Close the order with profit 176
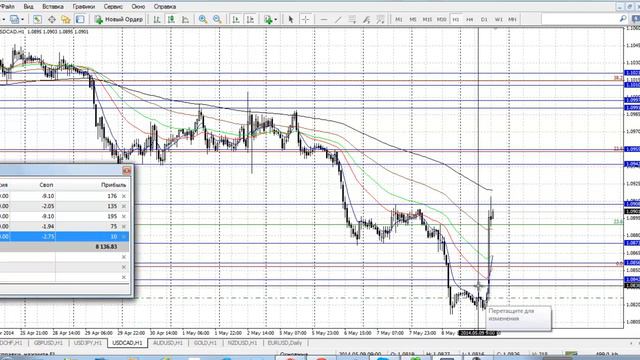The image size is (640, 360). pyautogui.click(x=124, y=196)
